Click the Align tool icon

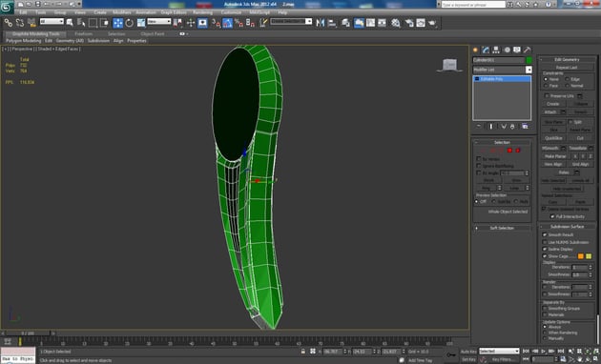tap(332, 23)
